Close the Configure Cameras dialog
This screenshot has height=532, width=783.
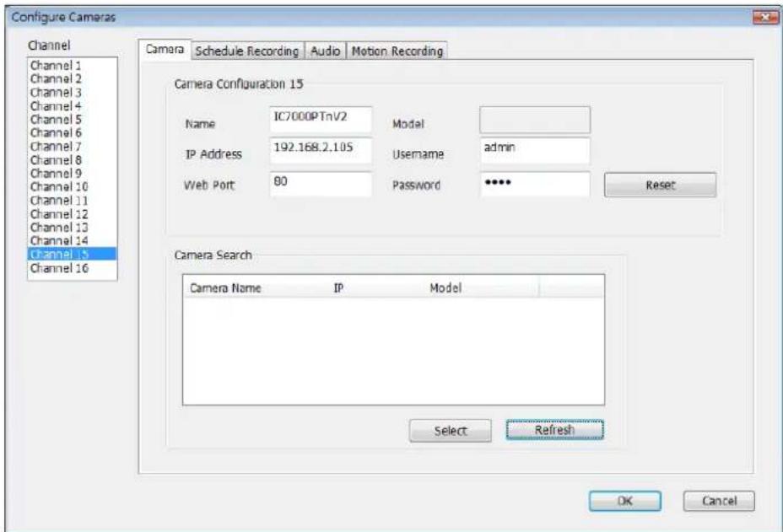pos(764,18)
